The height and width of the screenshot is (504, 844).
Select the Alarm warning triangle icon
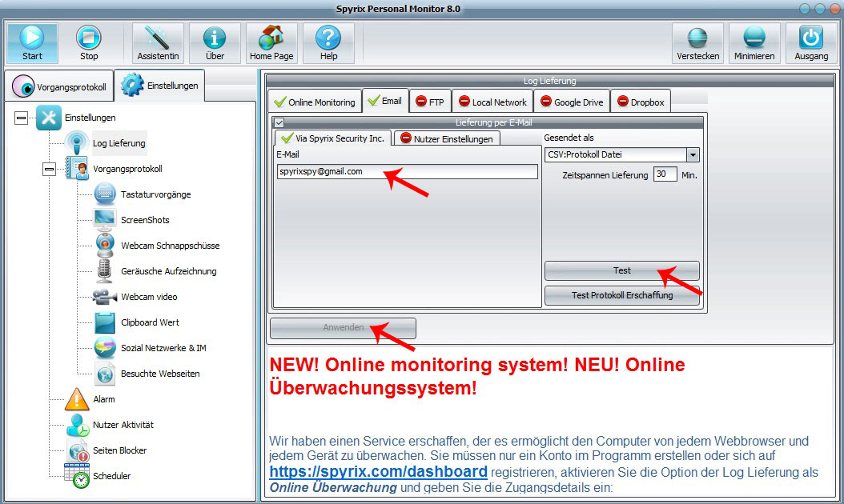(x=77, y=399)
